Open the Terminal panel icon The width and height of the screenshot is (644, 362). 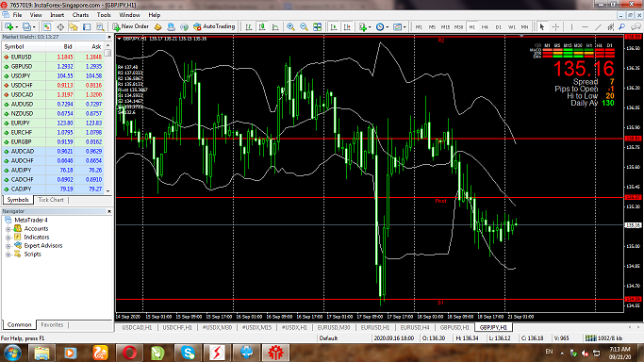pos(87,26)
